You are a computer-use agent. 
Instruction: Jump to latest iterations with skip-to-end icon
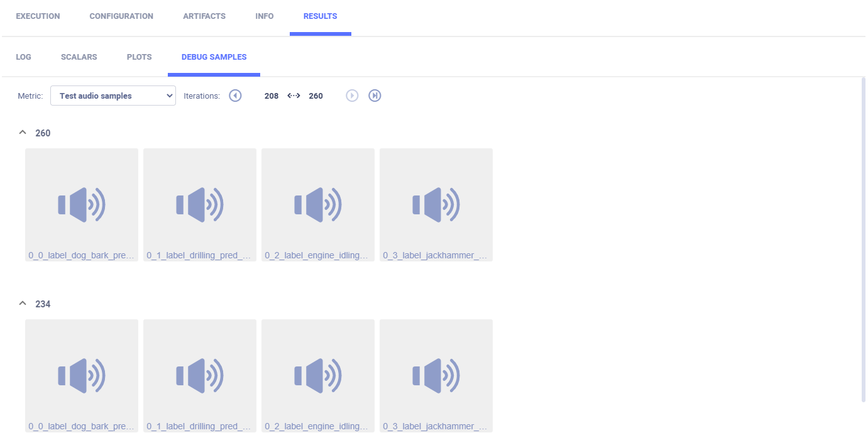tap(375, 96)
